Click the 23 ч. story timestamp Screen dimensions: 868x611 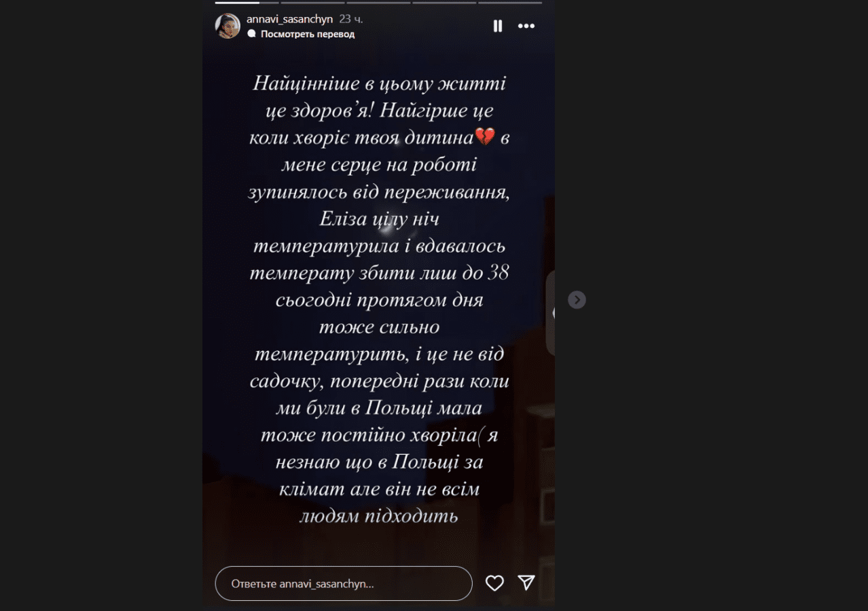pyautogui.click(x=351, y=20)
